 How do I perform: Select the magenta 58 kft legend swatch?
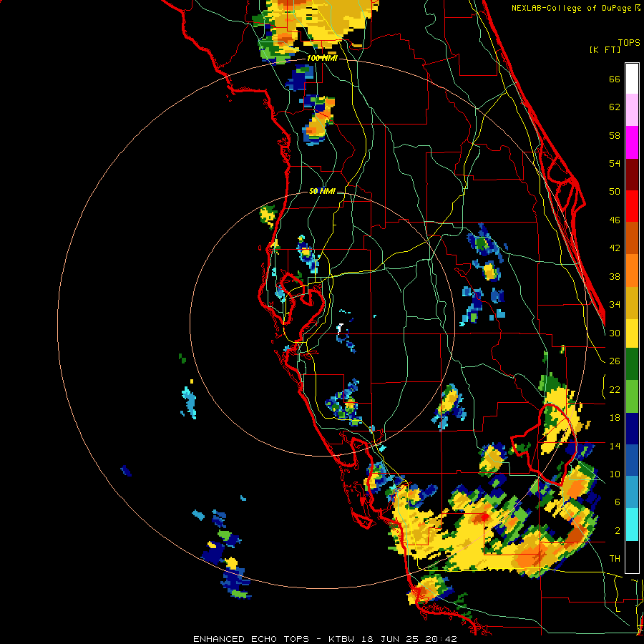[632, 142]
